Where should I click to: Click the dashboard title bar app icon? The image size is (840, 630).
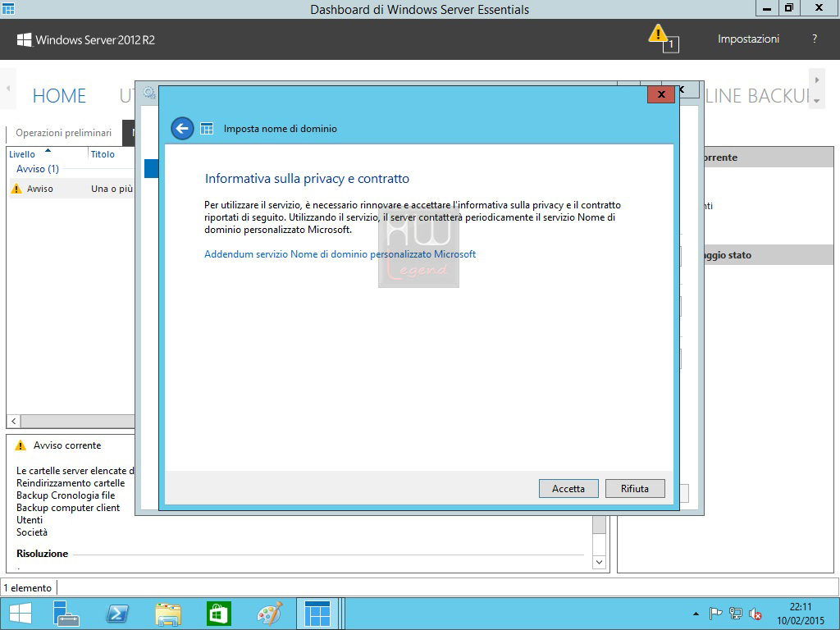tap(8, 8)
